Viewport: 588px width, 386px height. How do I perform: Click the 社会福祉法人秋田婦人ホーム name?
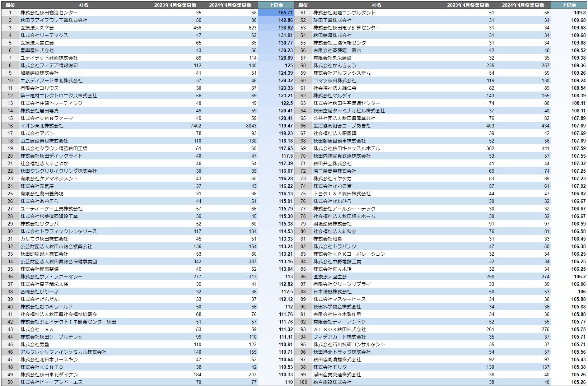click(x=344, y=216)
